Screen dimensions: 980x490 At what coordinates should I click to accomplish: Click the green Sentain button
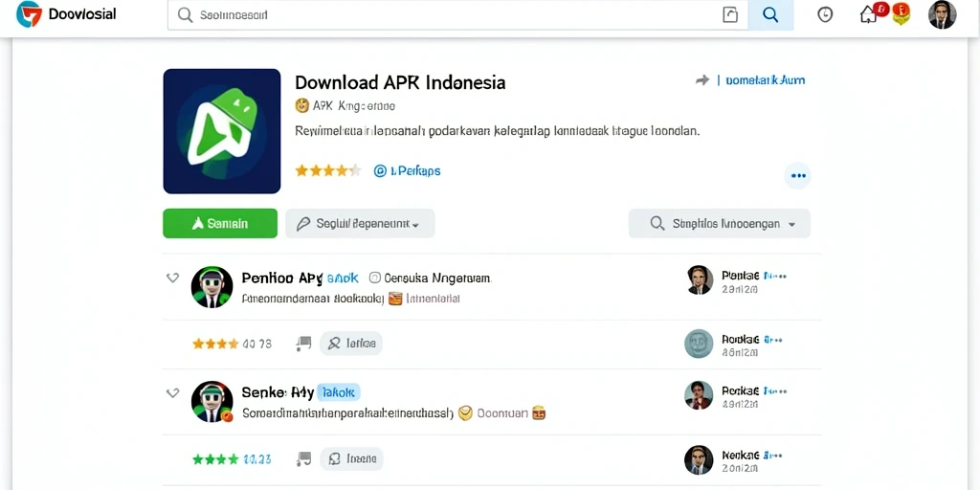tap(220, 223)
